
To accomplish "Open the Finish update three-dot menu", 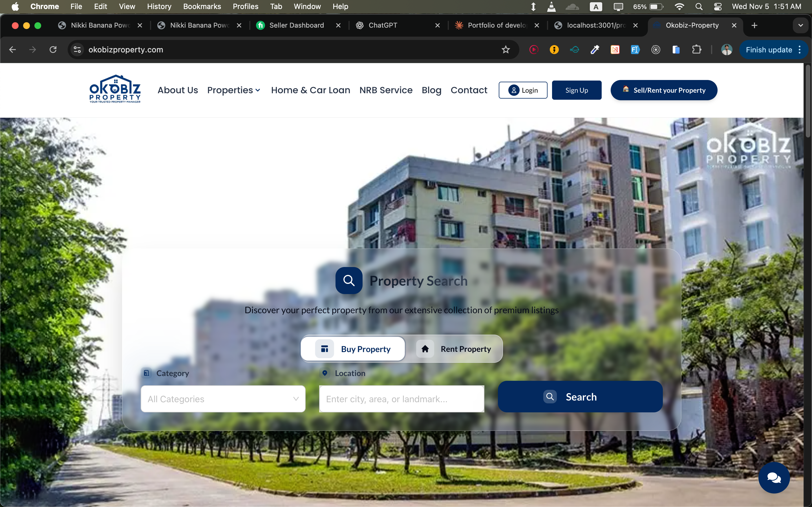I will click(800, 50).
